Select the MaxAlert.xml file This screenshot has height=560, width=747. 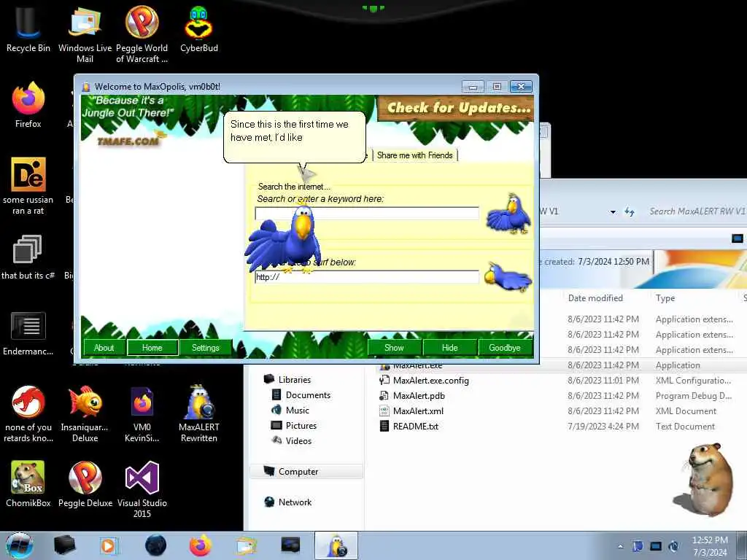411,411
